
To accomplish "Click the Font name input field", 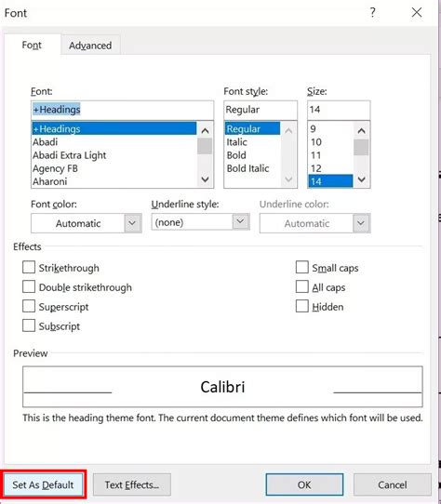I will pyautogui.click(x=122, y=110).
